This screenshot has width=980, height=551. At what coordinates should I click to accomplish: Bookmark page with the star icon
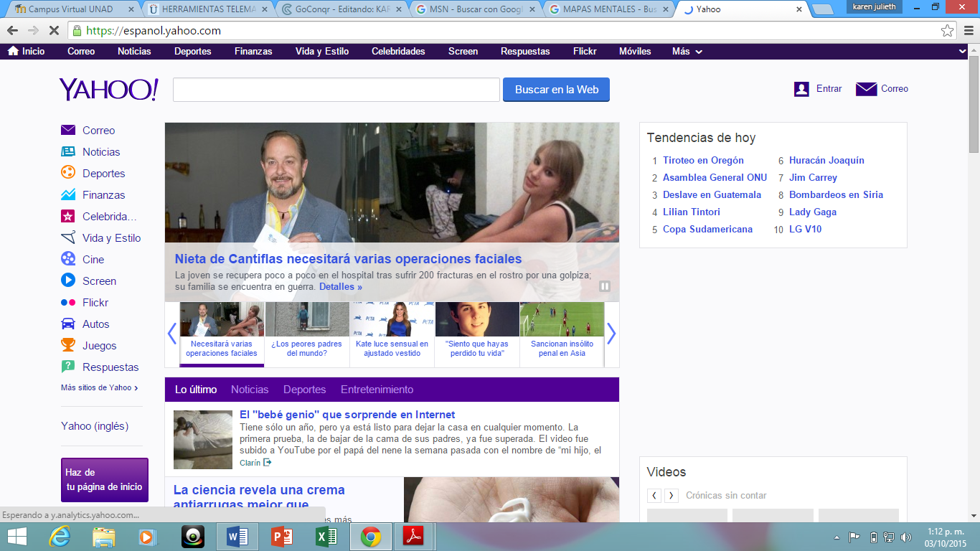point(947,31)
